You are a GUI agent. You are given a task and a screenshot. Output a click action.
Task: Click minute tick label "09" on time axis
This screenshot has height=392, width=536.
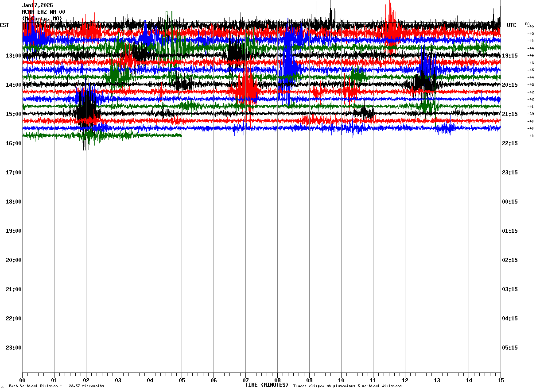point(309,380)
